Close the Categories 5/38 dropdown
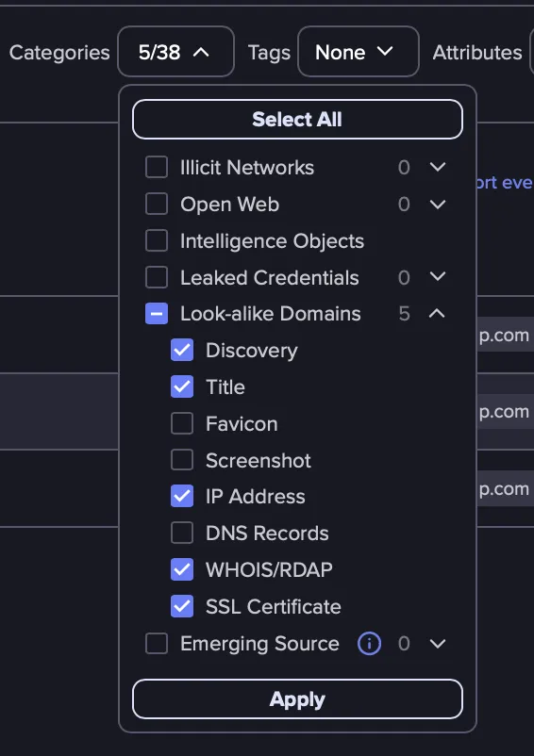This screenshot has width=534, height=756. coord(176,52)
